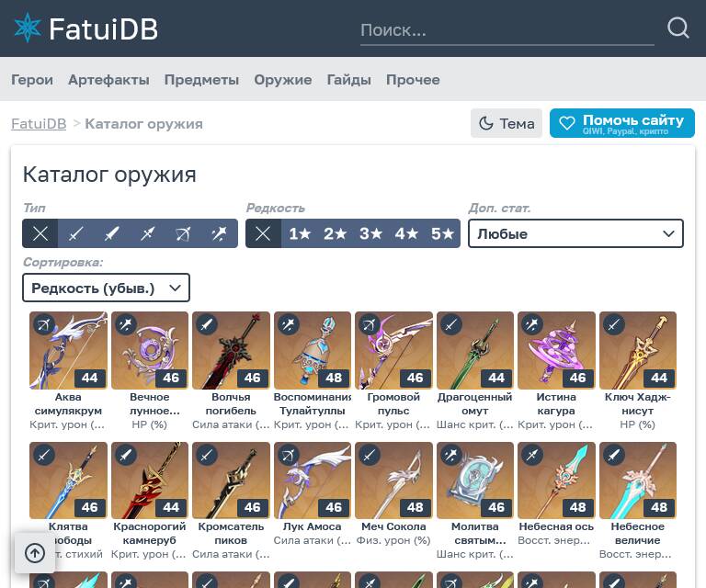Open the Красногорий камнеруб weapon card
The height and width of the screenshot is (588, 706).
click(150, 501)
